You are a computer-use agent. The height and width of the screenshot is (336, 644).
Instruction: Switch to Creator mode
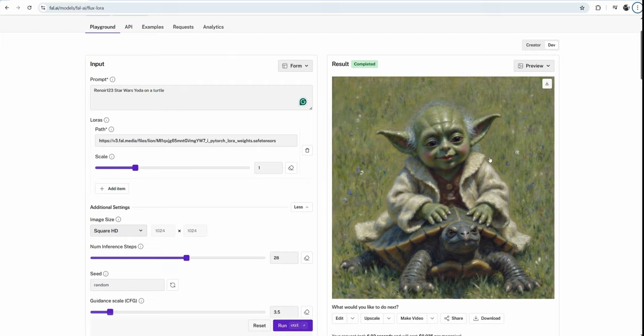[x=533, y=45]
